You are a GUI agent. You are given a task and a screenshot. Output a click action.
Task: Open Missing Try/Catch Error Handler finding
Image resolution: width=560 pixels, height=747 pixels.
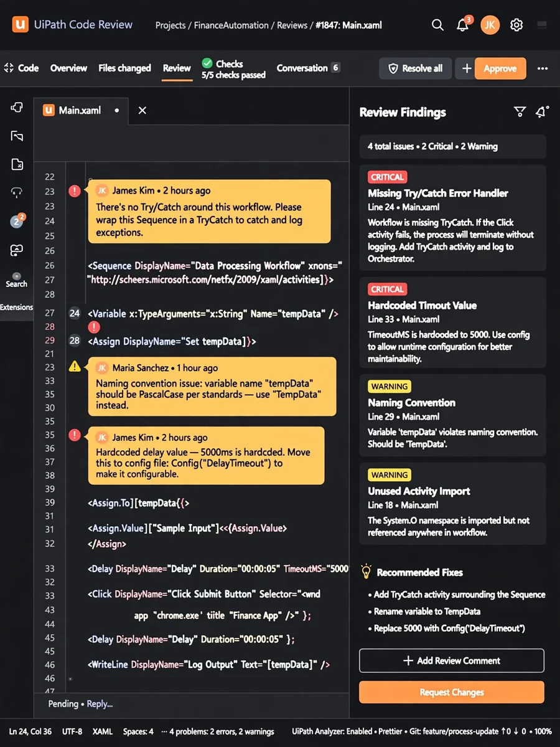(453, 218)
